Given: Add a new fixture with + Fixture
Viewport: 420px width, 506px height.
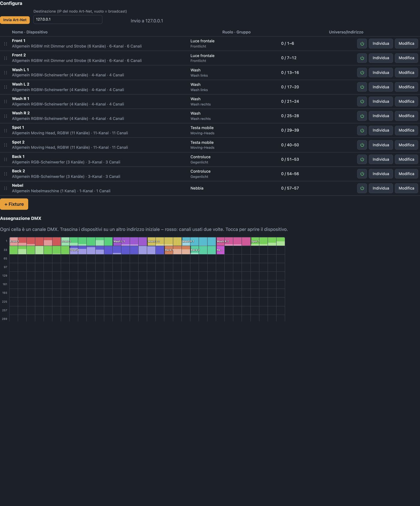Looking at the screenshot, I should tap(14, 204).
